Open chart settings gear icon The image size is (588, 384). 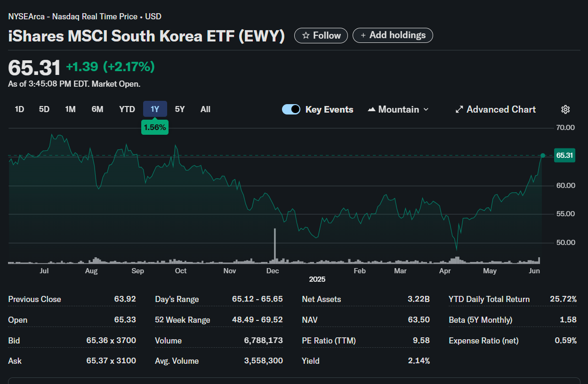pos(565,109)
